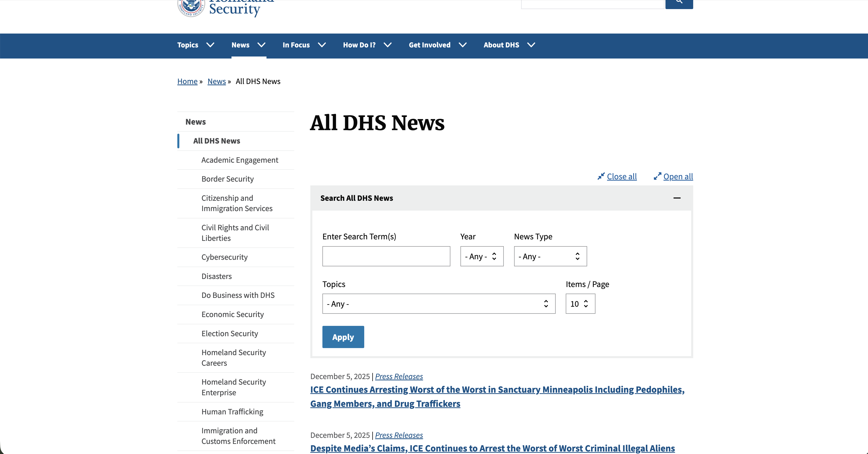The width and height of the screenshot is (868, 454).
Task: Click the Close all collapse icon
Action: point(601,176)
